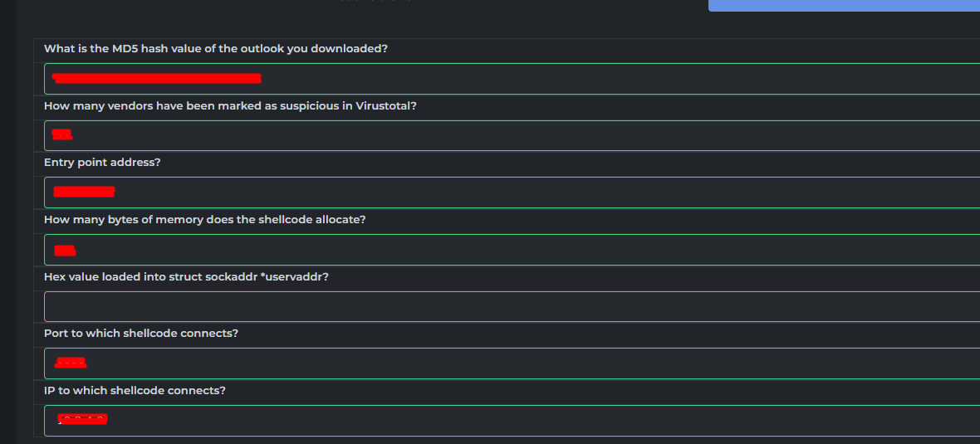Click the blue button at top right

pos(844,5)
